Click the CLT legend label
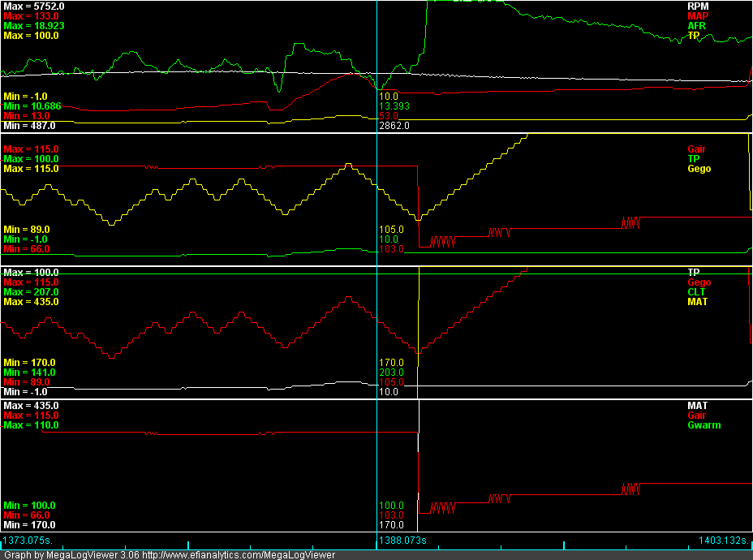753x560 pixels. pyautogui.click(x=696, y=292)
